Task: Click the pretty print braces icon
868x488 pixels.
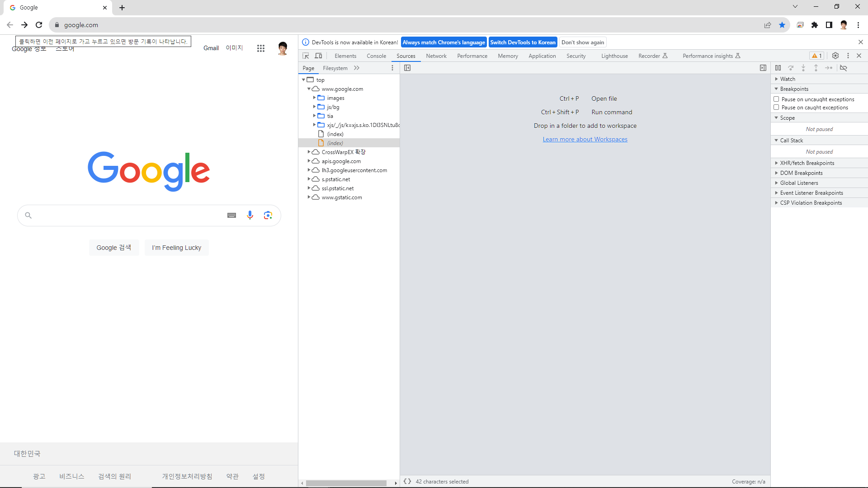Action: [407, 481]
